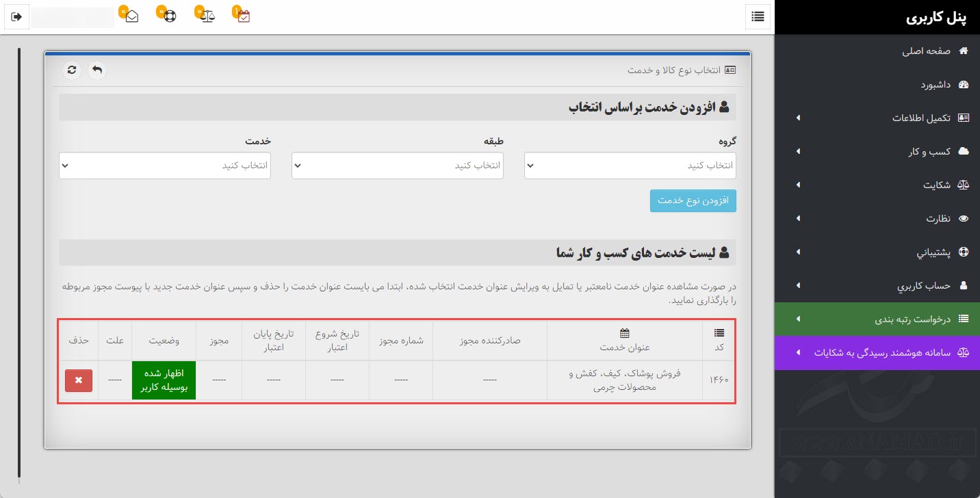The image size is (980, 498).
Task: Open the complaints scale icon in header
Action: 208,16
